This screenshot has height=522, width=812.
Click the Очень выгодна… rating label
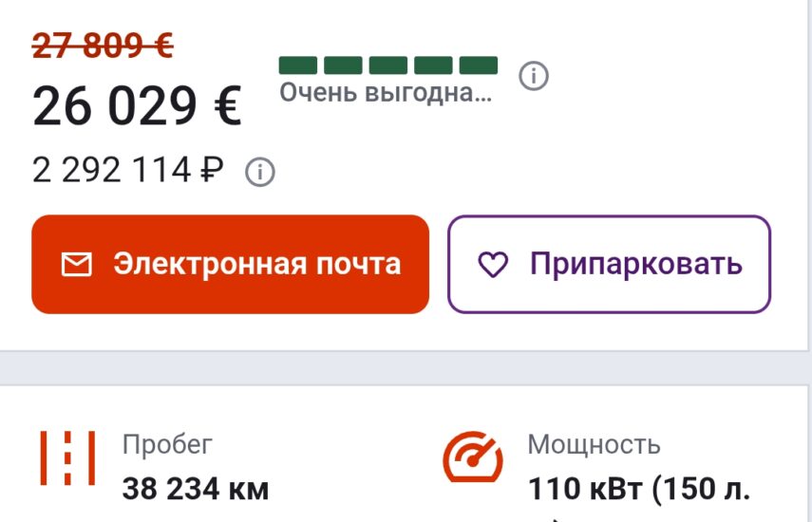click(386, 93)
